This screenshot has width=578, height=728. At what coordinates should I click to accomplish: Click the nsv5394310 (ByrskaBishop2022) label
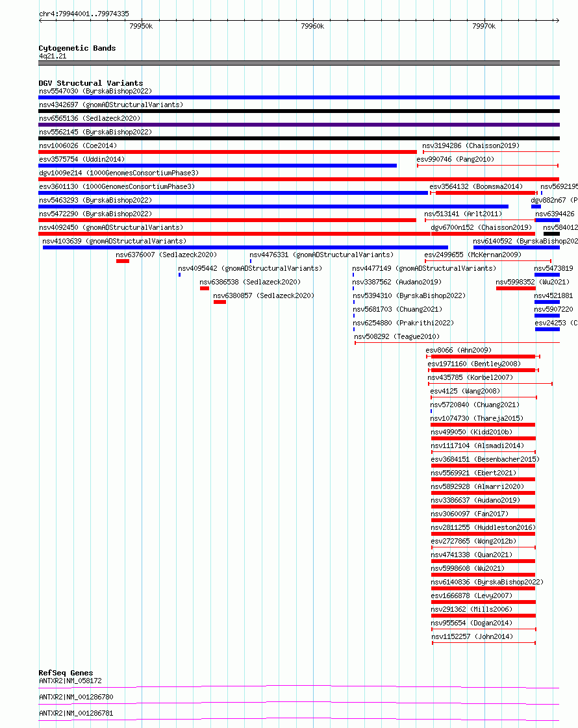(409, 295)
